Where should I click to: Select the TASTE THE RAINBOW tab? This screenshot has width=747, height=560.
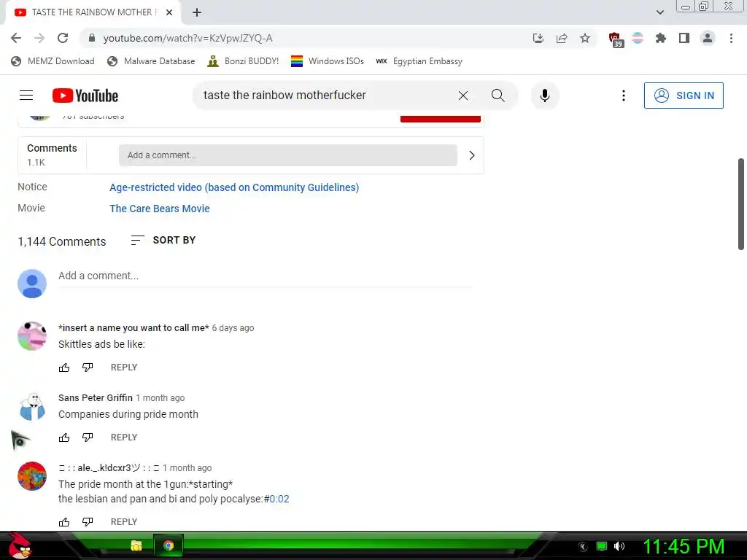tap(93, 12)
